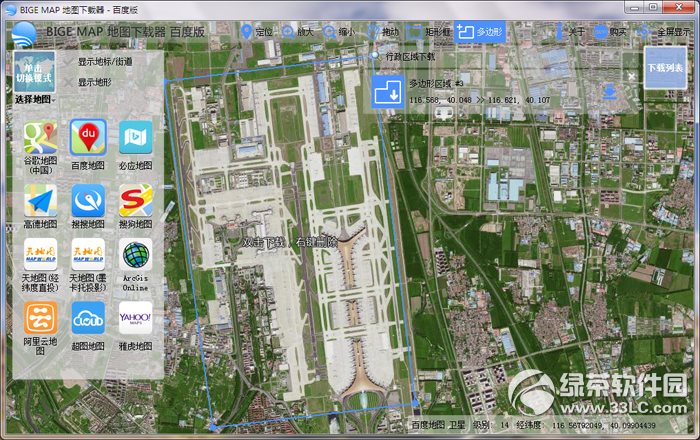This screenshot has height=440, width=700.
Task: Activate the 多边形 polygon tool
Action: (x=480, y=32)
